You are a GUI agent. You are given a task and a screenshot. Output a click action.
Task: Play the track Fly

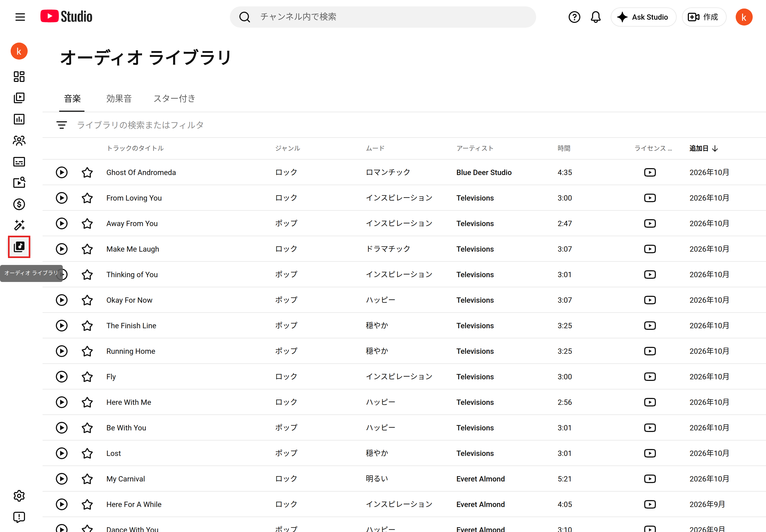tap(61, 377)
